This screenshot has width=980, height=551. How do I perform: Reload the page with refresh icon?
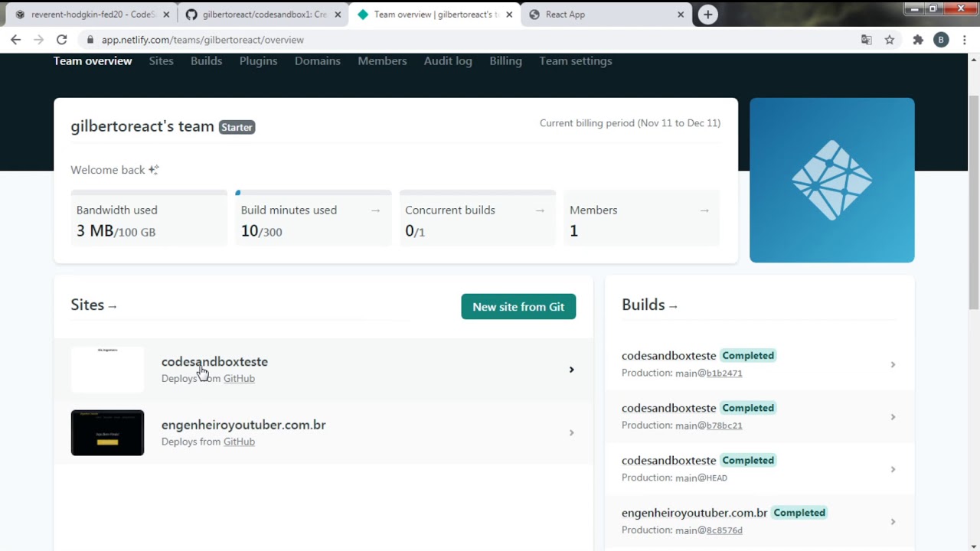pyautogui.click(x=61, y=40)
